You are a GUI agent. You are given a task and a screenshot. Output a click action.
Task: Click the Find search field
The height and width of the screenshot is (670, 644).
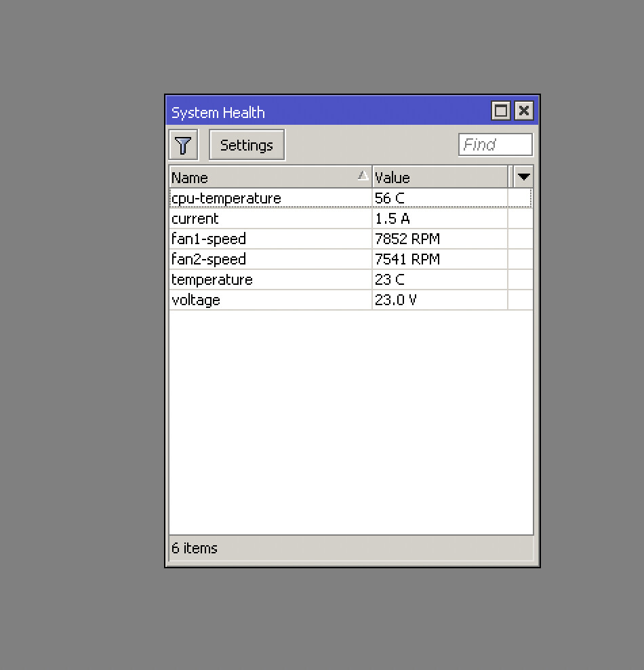pyautogui.click(x=495, y=144)
